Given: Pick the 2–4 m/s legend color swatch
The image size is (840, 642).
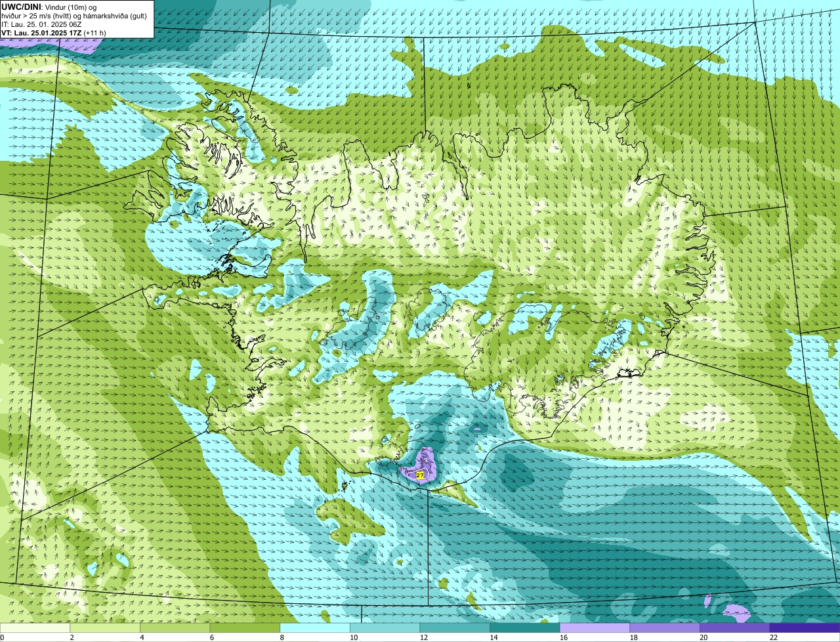Looking at the screenshot, I should point(105,628).
